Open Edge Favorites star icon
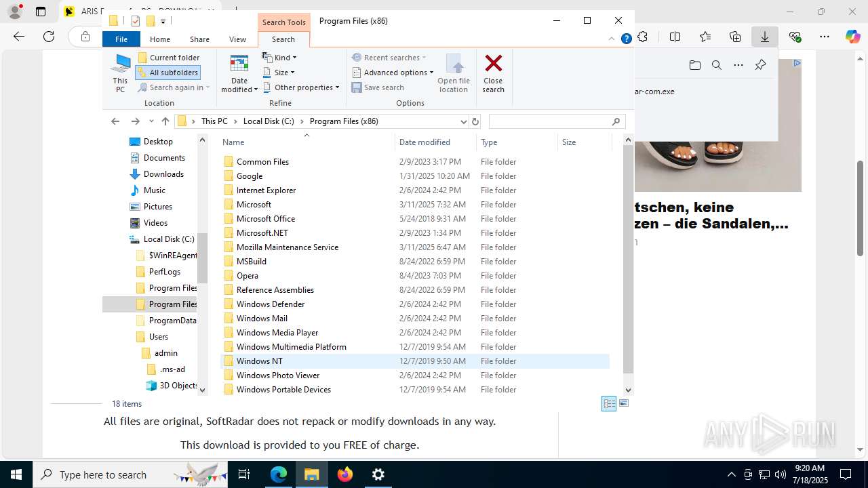868x488 pixels. click(x=705, y=37)
